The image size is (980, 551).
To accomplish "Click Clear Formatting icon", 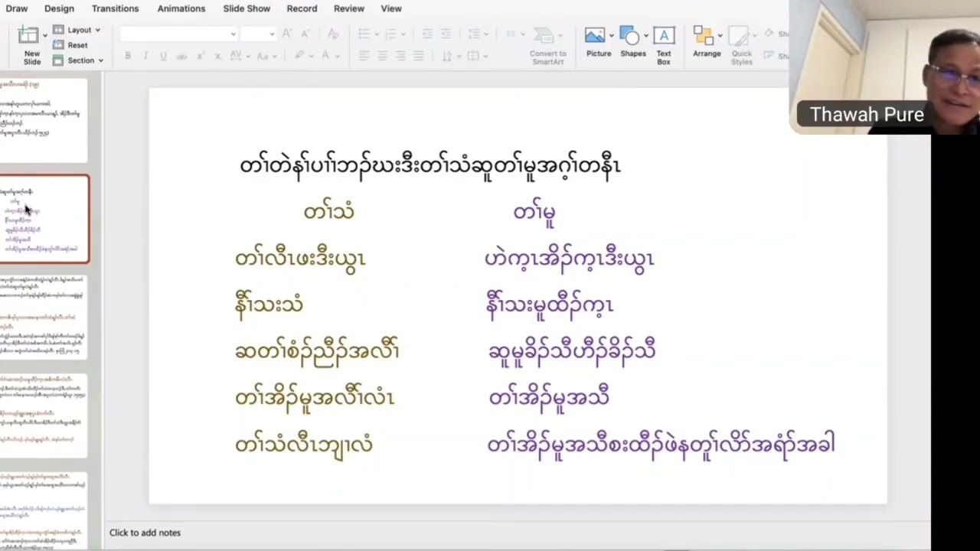I will (x=332, y=34).
